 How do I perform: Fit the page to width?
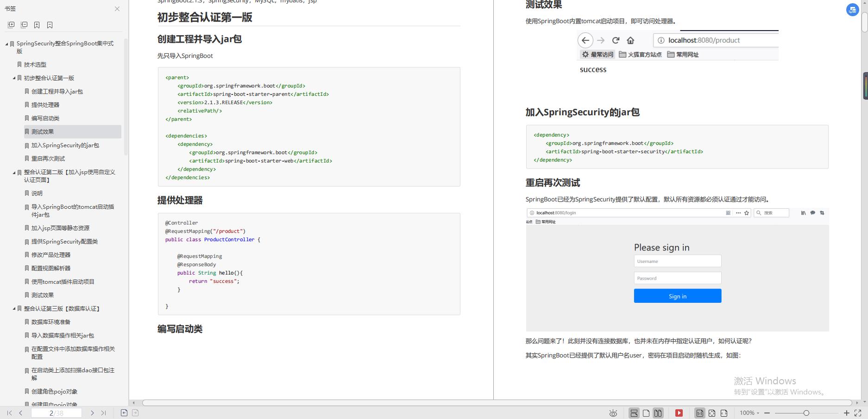tap(724, 413)
